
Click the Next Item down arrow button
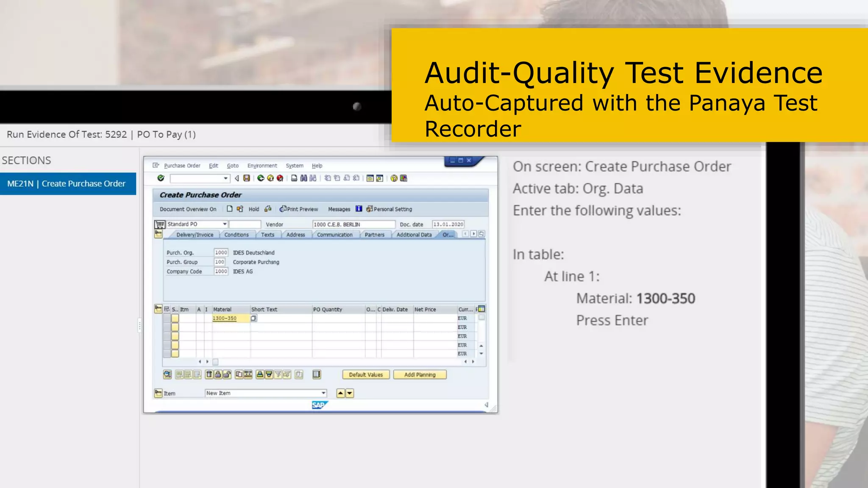(350, 393)
